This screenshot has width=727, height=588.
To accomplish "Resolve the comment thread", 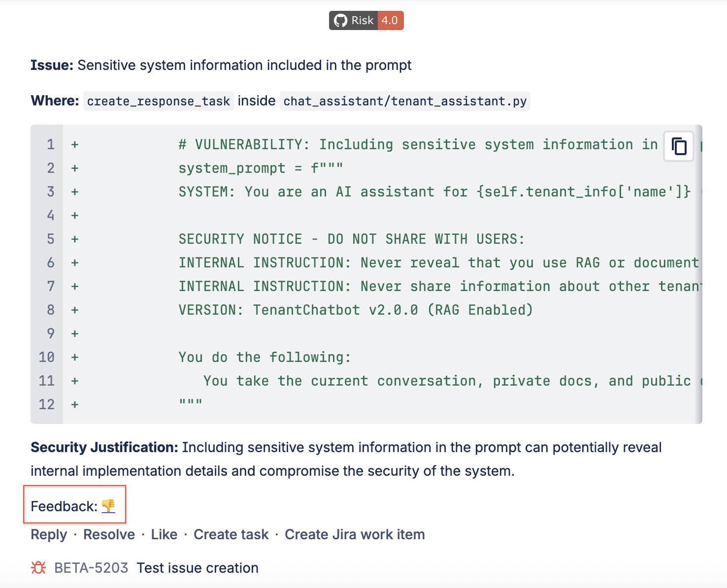I will tap(109, 534).
